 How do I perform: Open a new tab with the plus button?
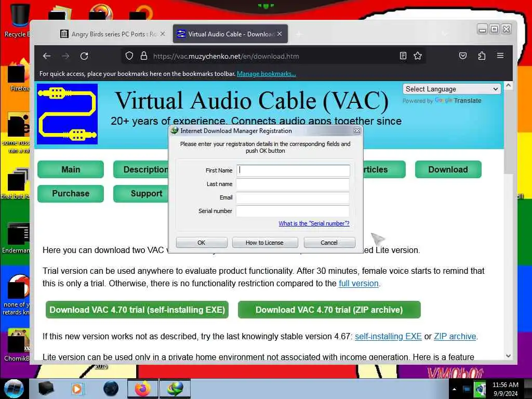(299, 34)
